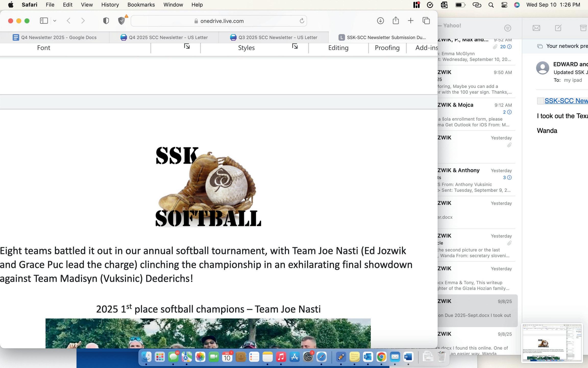This screenshot has height=368, width=588.
Task: Open the Font dialog launcher arrow
Action: coord(187,46)
